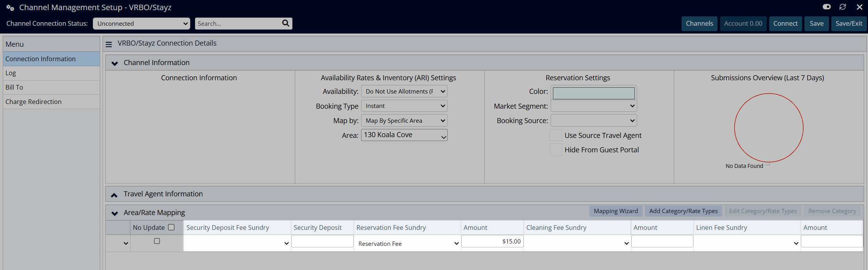The image size is (868, 270).
Task: Tick the No Update header checkbox
Action: click(x=171, y=227)
